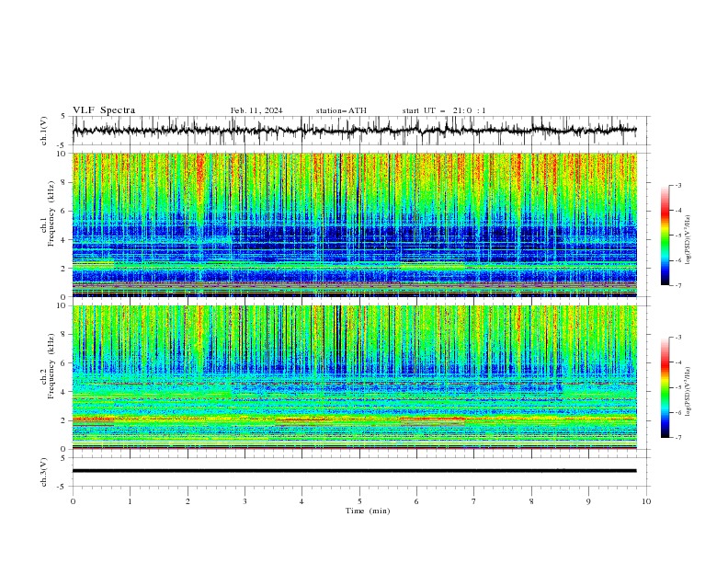
Task: Click the 'station=ATH' label
Action: pyautogui.click(x=341, y=110)
